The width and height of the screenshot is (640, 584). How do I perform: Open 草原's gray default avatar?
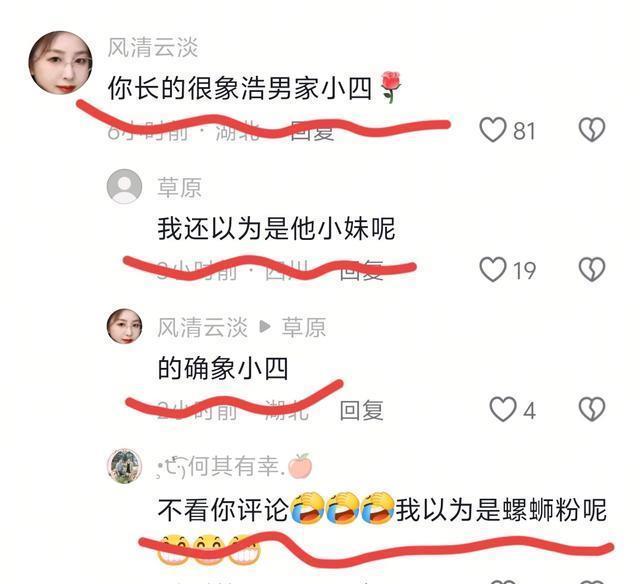124,186
